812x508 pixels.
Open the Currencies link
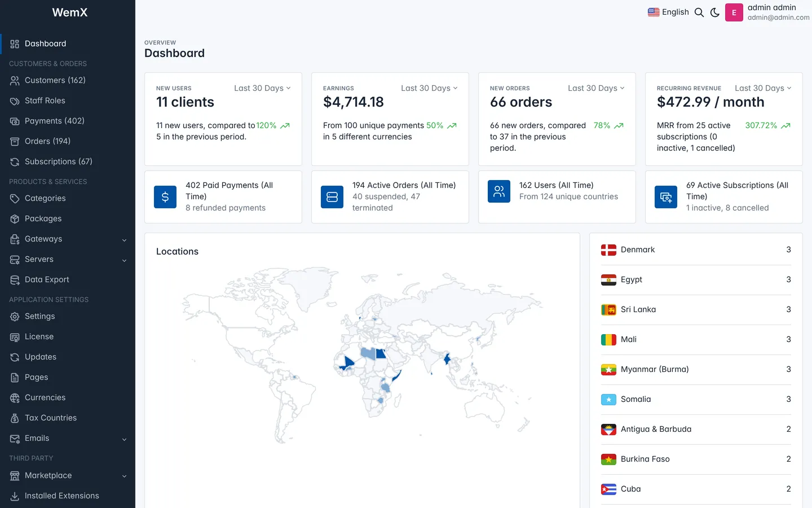68,398
